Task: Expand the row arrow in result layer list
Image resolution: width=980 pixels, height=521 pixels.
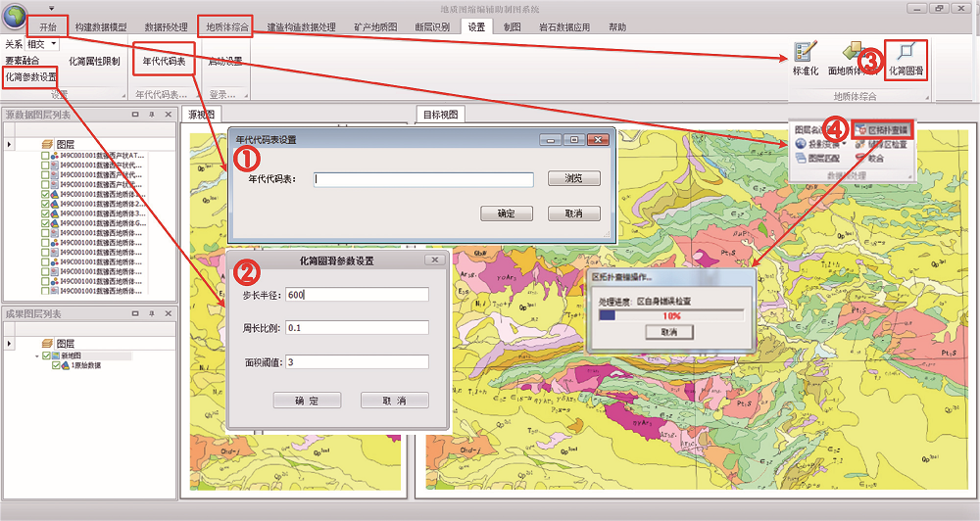Action: click(9, 344)
